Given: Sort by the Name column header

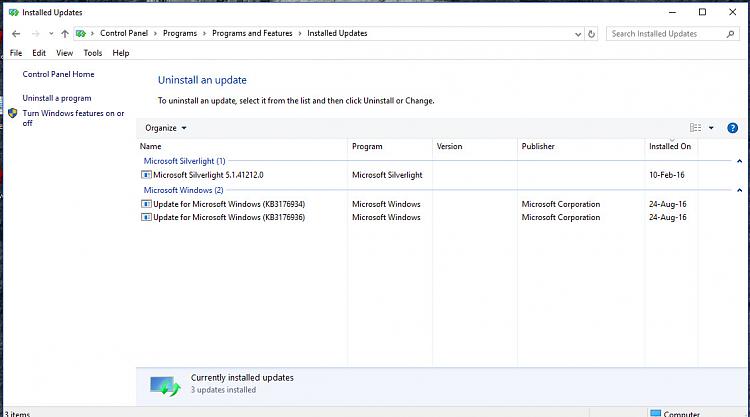Looking at the screenshot, I should (242, 146).
